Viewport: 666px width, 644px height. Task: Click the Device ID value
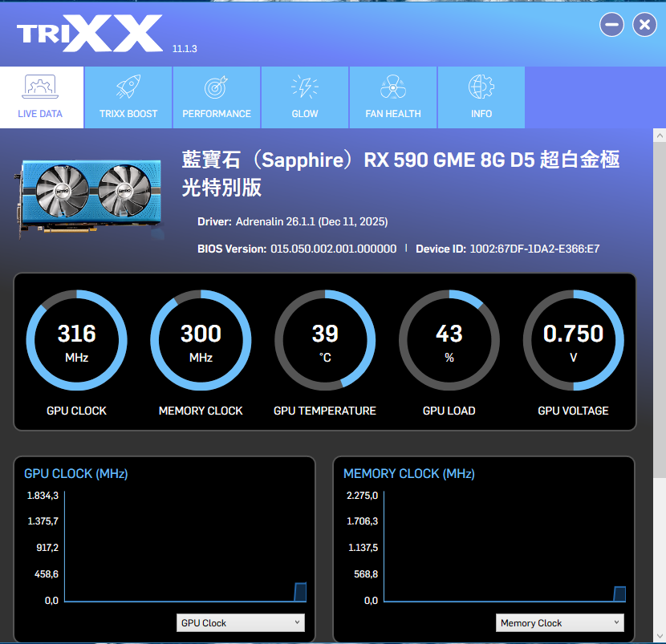click(534, 249)
